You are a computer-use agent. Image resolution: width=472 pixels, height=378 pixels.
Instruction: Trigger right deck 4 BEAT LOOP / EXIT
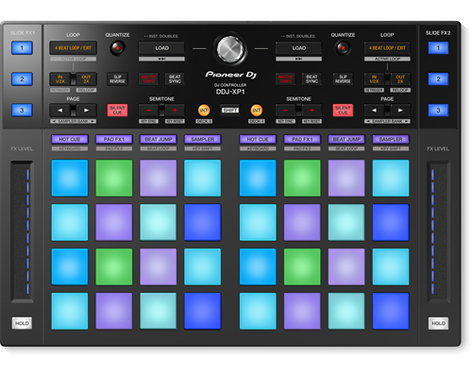click(x=387, y=48)
